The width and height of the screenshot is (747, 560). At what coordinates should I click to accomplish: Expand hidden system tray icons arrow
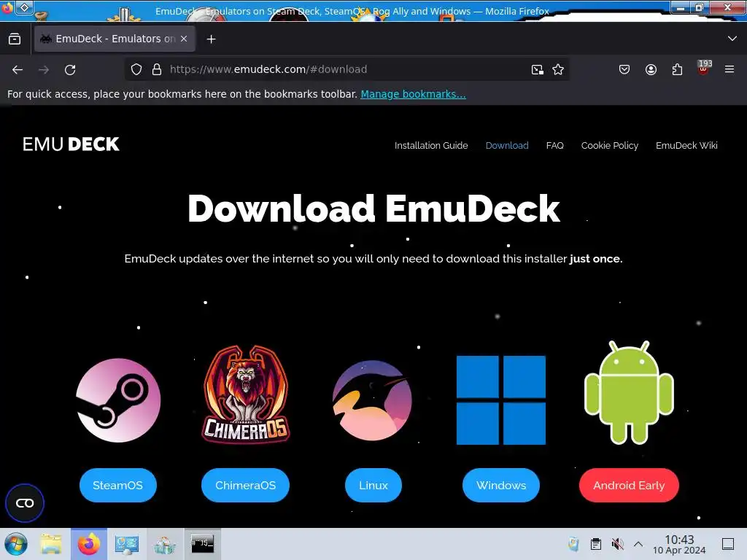[x=638, y=544]
